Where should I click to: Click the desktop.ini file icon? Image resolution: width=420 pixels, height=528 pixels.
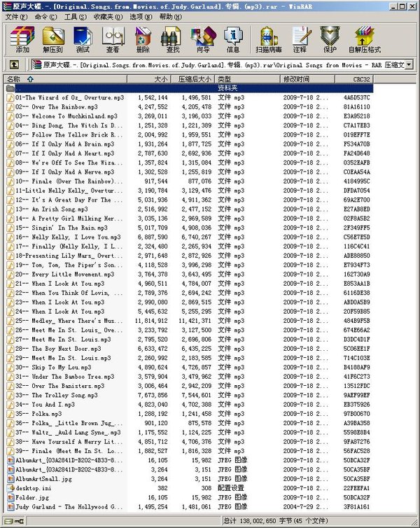(x=10, y=488)
